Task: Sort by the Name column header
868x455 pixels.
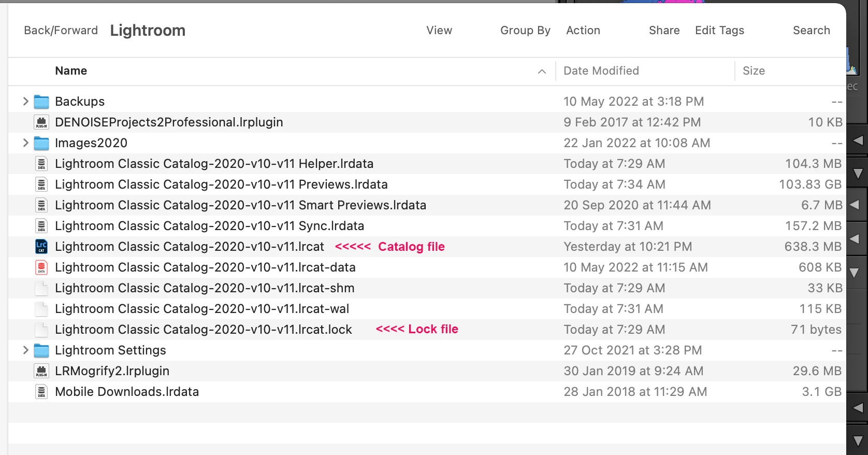Action: point(71,71)
